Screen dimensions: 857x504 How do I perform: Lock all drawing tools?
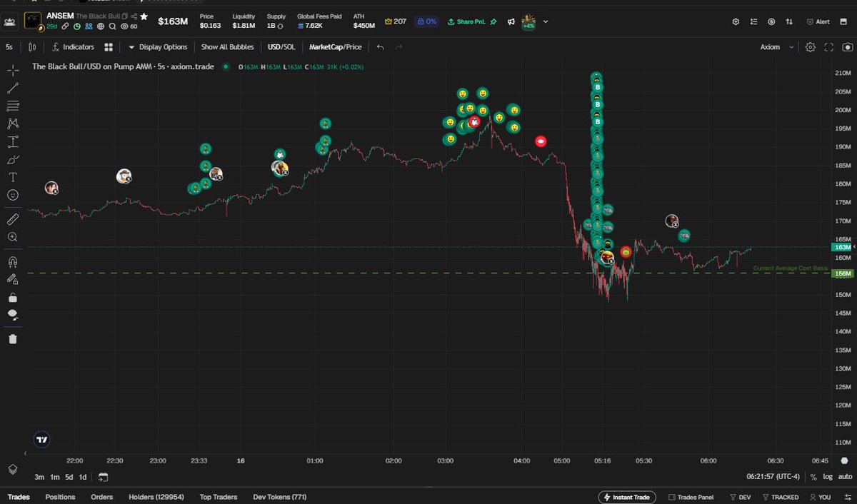12,298
